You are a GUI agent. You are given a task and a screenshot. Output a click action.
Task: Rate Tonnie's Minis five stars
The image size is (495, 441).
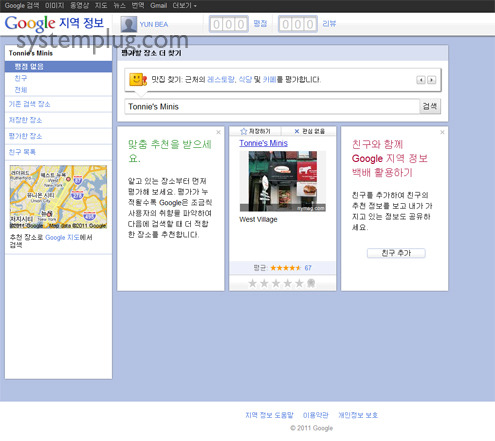click(299, 283)
